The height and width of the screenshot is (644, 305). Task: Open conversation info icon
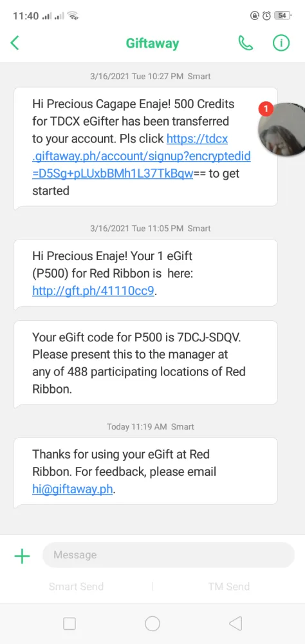point(281,43)
